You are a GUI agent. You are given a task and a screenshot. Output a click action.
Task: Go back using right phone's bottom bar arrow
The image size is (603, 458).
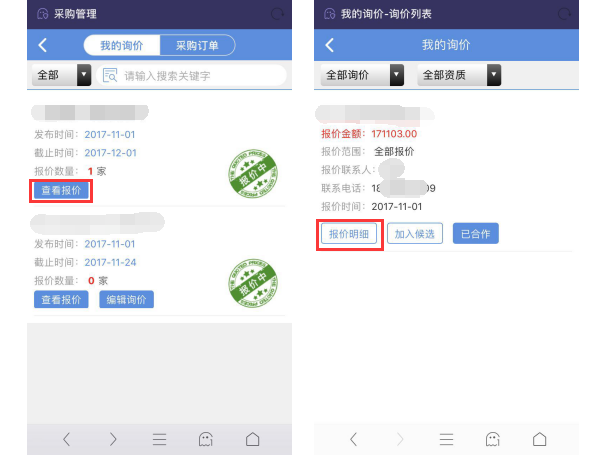(353, 439)
